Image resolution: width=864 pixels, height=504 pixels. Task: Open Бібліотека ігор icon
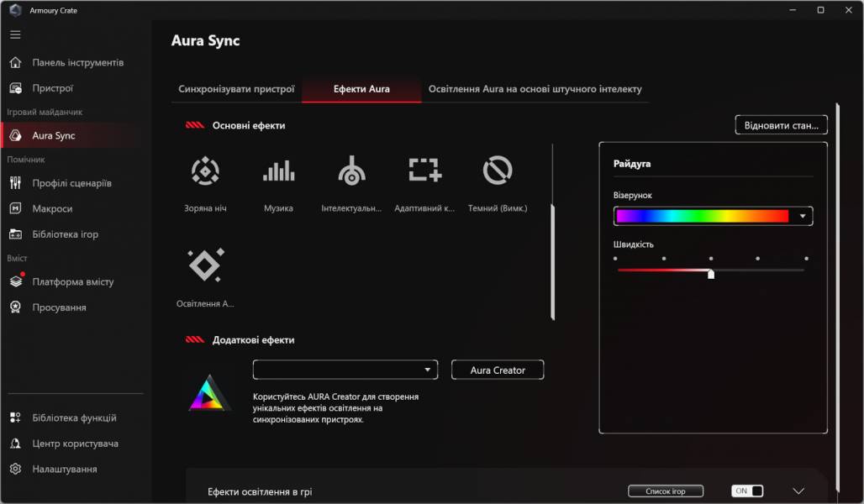point(15,234)
